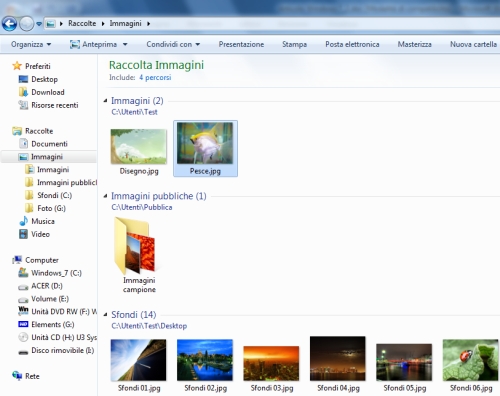Screen dimensions: 500x396
Task: Open Sfondi (C:) folder in navigation pane
Action: click(49, 195)
